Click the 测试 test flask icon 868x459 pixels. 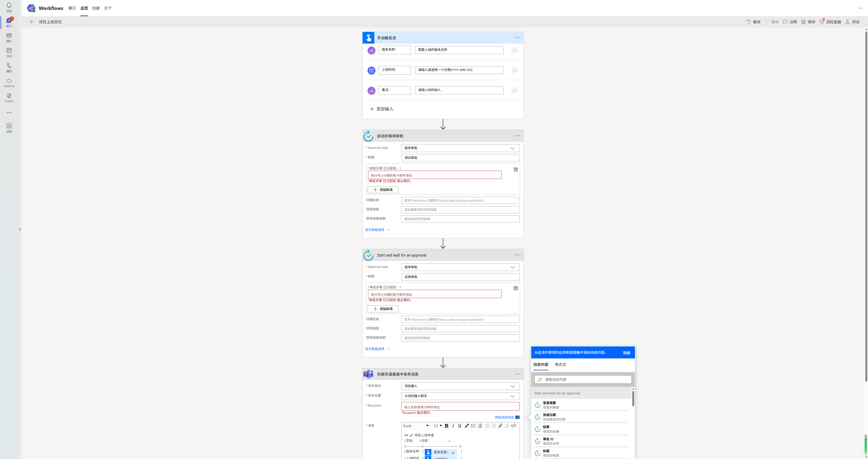pyautogui.click(x=847, y=22)
